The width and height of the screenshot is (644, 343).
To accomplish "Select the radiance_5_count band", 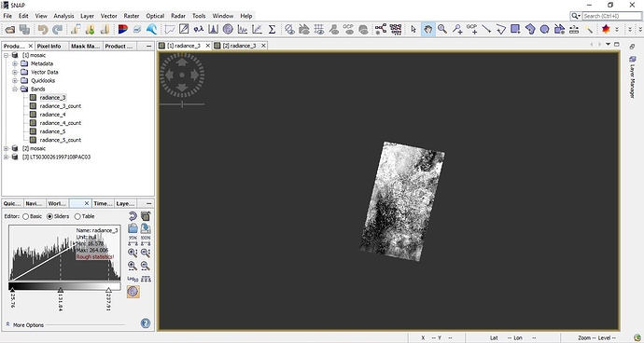I will [x=61, y=140].
